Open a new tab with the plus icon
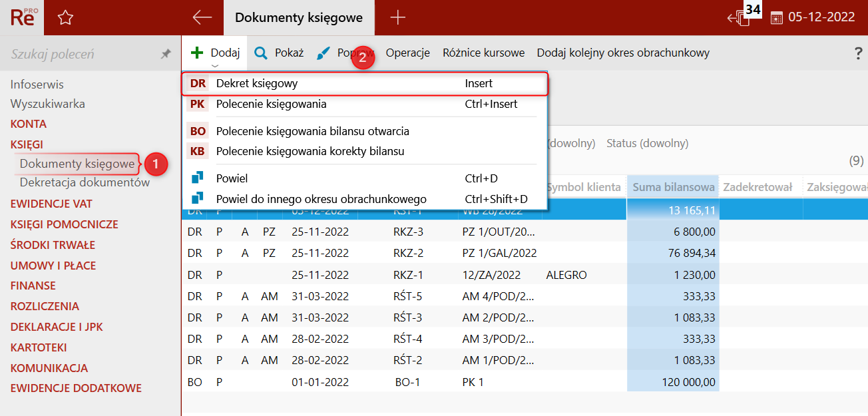Image resolution: width=868 pixels, height=416 pixels. (x=397, y=18)
